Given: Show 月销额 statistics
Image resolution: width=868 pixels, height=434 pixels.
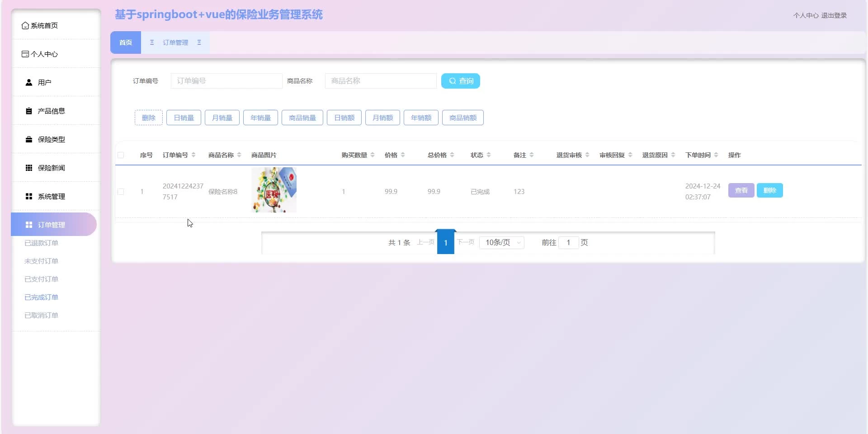Looking at the screenshot, I should coord(382,118).
